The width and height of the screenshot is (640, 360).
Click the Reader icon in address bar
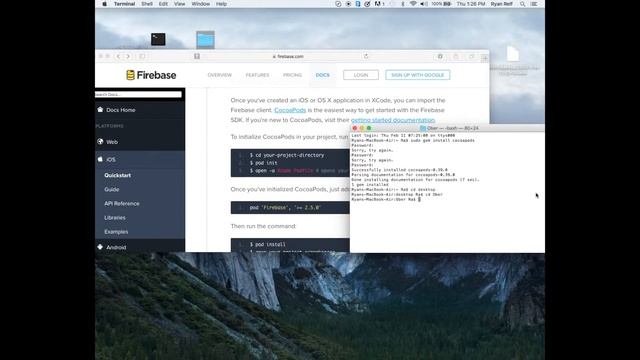197,56
